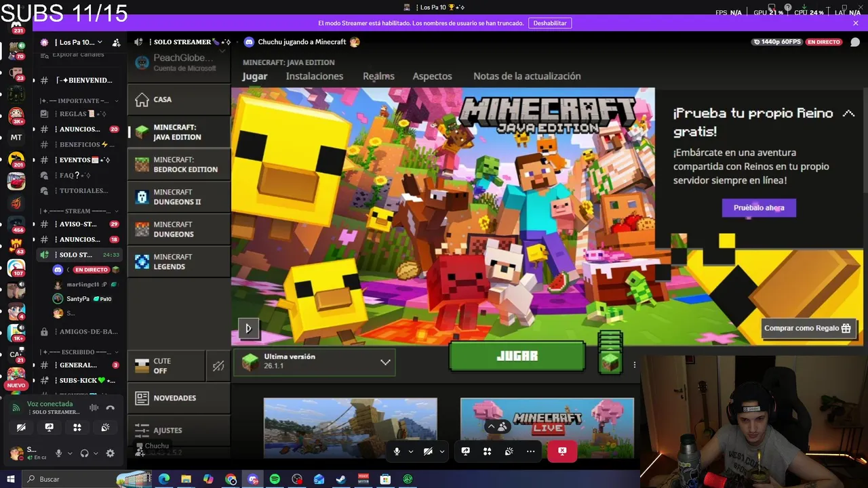868x488 pixels.
Task: Open soundboard in bottom stream controls
Action: 509,451
